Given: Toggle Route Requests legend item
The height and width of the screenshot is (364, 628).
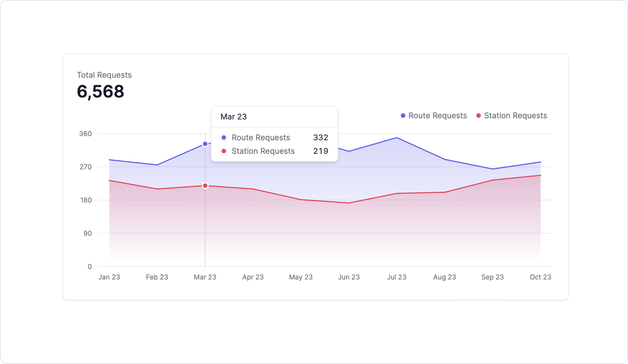Looking at the screenshot, I should pyautogui.click(x=437, y=116).
